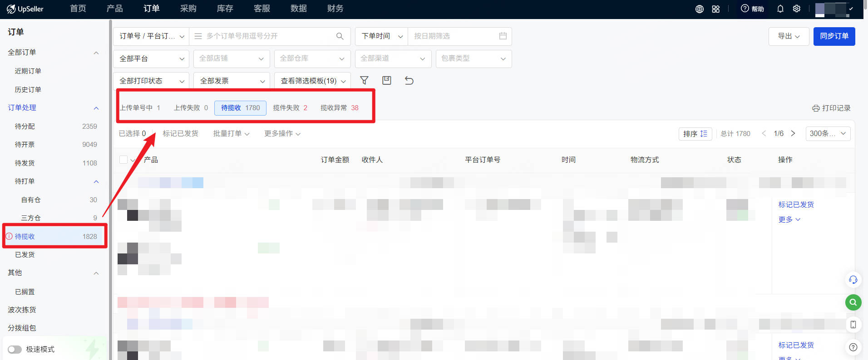Screen dimensions: 868x360
Task: Open the notifications bell
Action: [x=780, y=9]
